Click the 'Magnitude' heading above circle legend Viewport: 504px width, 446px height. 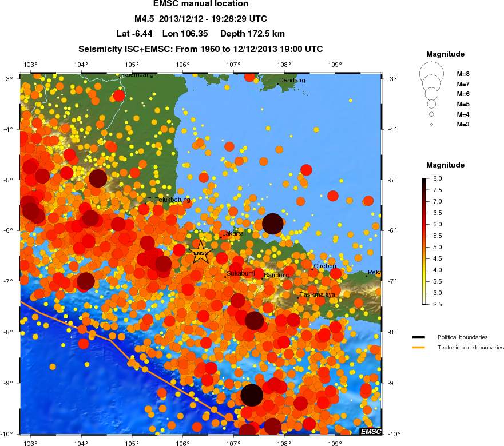445,54
